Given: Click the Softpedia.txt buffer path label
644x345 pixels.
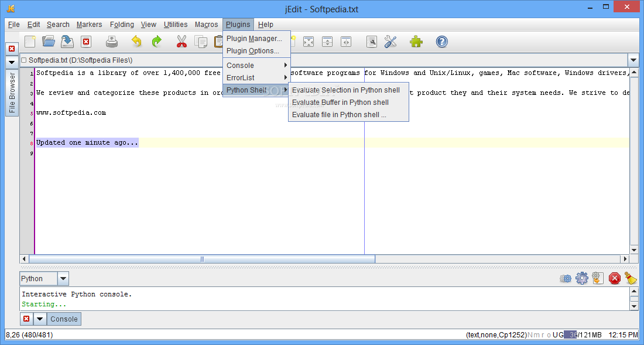Looking at the screenshot, I should click(81, 60).
